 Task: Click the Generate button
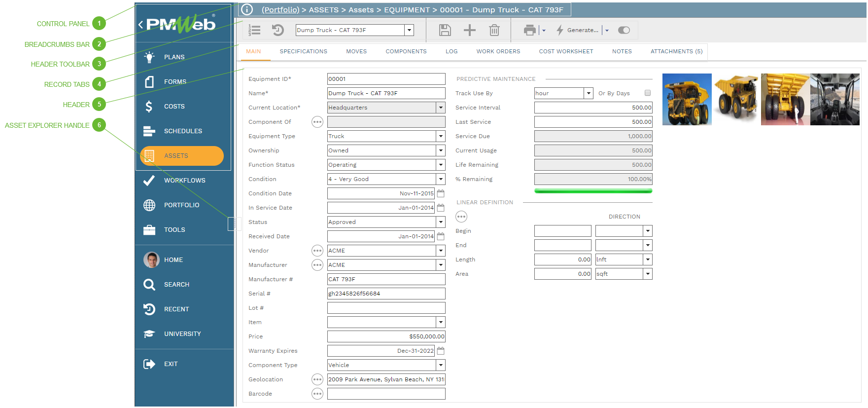pos(582,30)
